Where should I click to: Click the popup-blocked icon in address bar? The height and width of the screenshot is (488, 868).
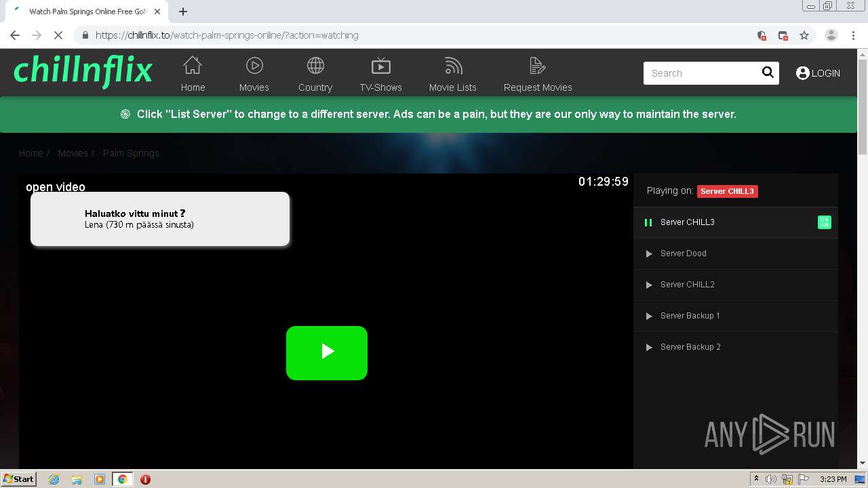coord(783,35)
